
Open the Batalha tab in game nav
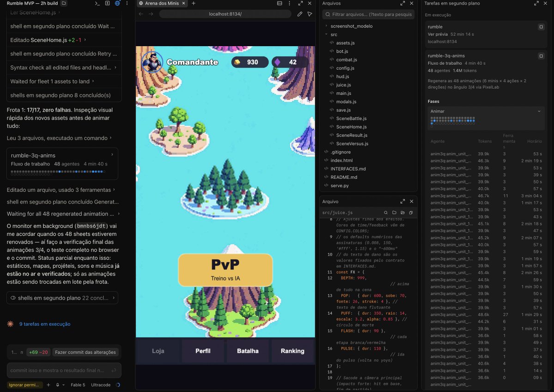(x=248, y=351)
